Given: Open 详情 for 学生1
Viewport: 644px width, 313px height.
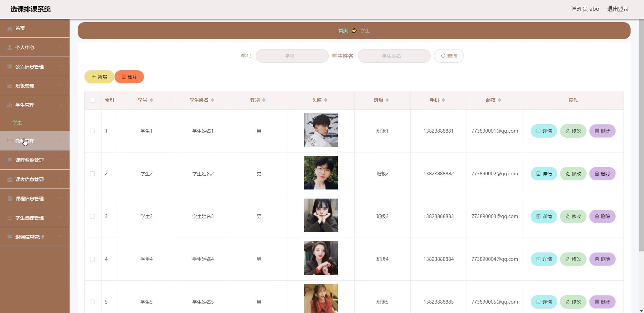Looking at the screenshot, I should [x=544, y=131].
